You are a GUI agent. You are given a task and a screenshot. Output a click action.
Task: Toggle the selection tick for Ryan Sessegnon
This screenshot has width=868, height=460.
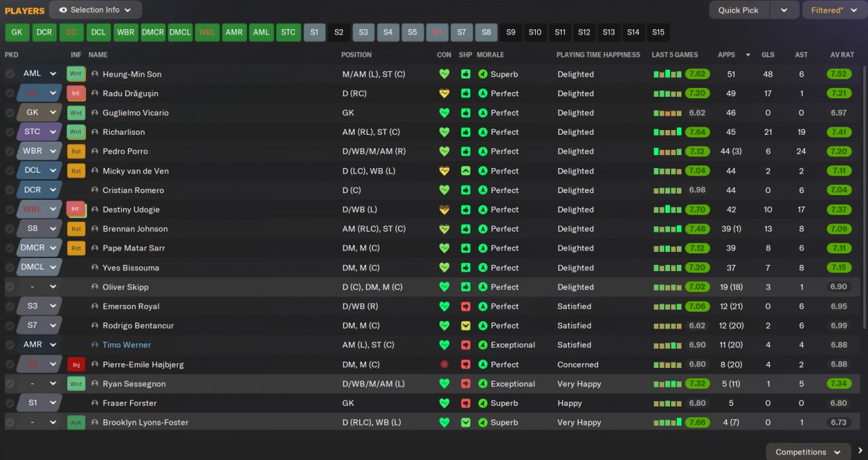pos(9,383)
